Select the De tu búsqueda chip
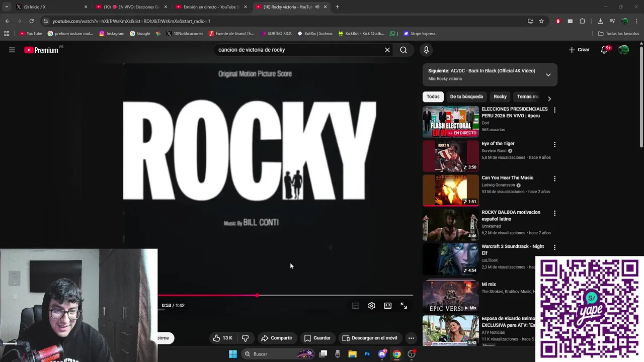This screenshot has width=644, height=362. [466, 97]
